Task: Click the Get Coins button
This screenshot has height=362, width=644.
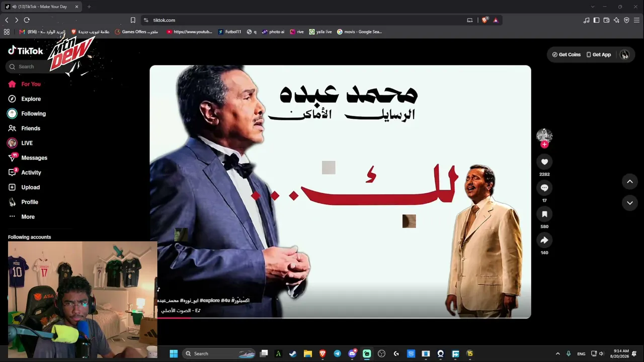Action: click(x=566, y=55)
